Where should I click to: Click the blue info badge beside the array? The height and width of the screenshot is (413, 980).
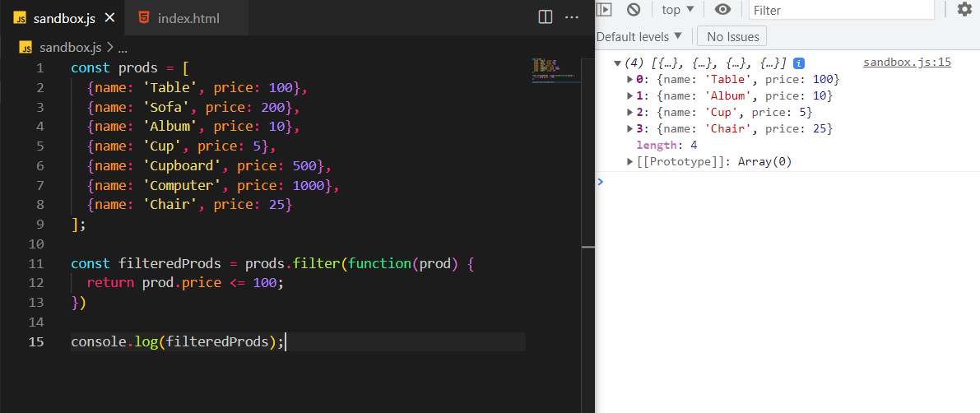coord(798,63)
